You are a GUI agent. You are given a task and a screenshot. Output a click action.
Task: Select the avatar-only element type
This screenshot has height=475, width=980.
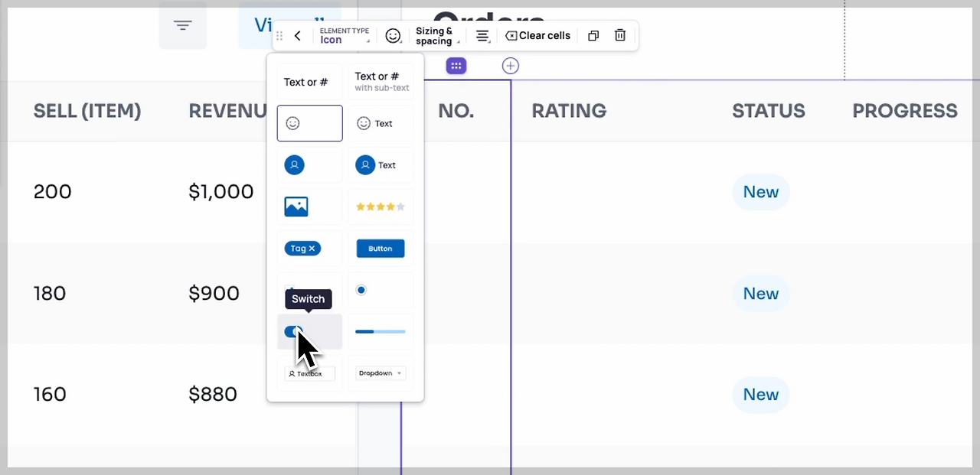point(309,164)
